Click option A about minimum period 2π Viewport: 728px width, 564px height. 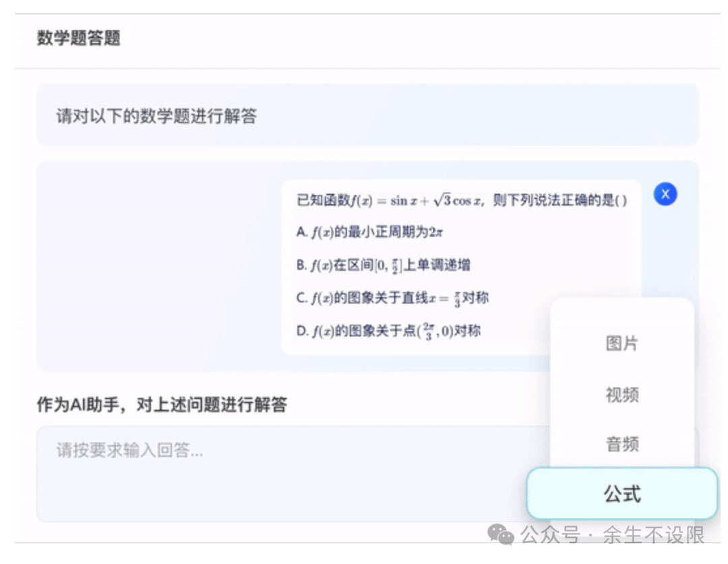tap(369, 232)
